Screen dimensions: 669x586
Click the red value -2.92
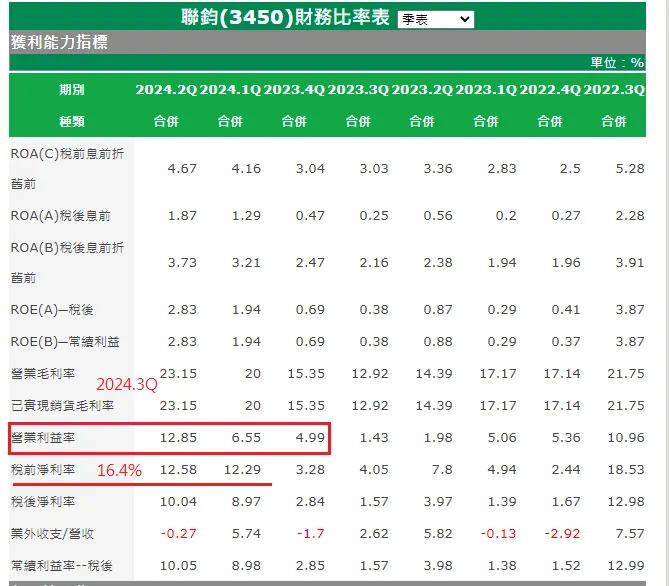click(x=562, y=534)
